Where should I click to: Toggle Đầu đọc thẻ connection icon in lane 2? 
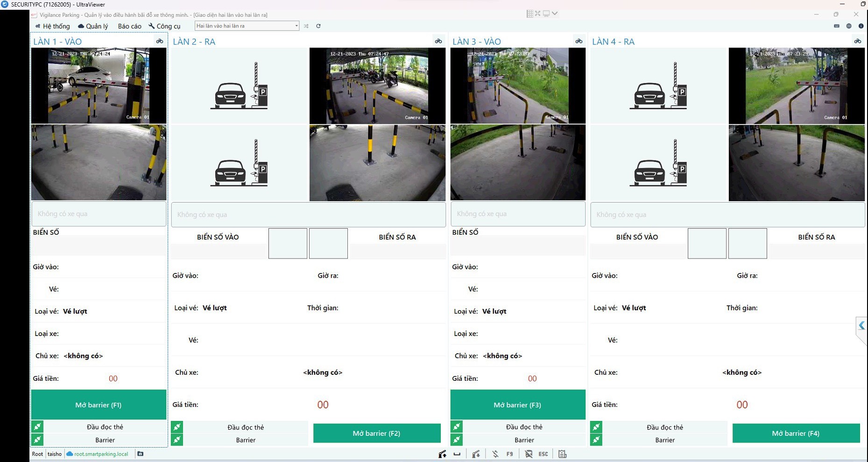(x=177, y=427)
